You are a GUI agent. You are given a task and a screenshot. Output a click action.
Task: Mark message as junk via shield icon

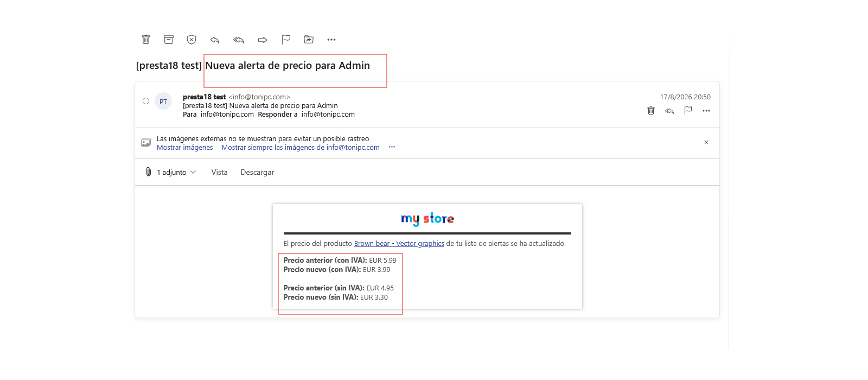tap(192, 40)
